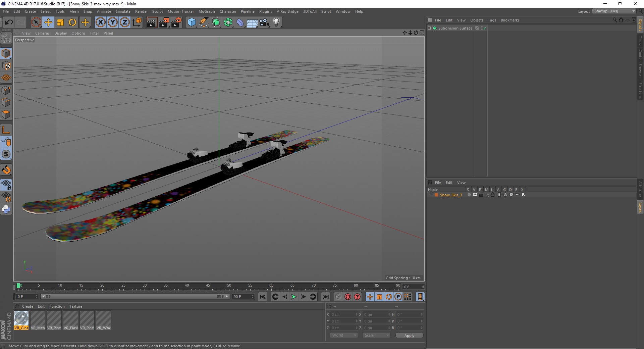
Task: Toggle Snow_Skis_3 layer lock (L)
Action: pos(493,195)
